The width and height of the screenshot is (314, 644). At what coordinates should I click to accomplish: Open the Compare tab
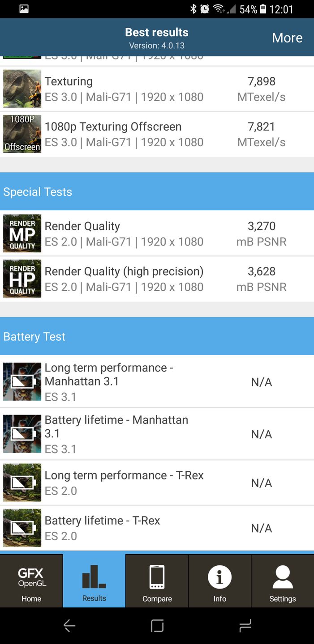tap(157, 581)
